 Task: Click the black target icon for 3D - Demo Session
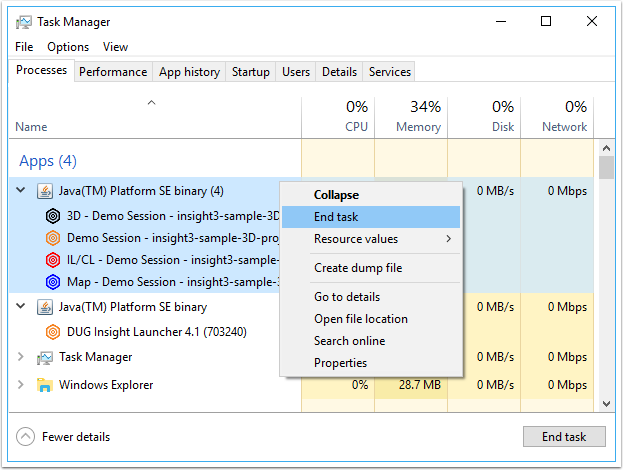[53, 216]
